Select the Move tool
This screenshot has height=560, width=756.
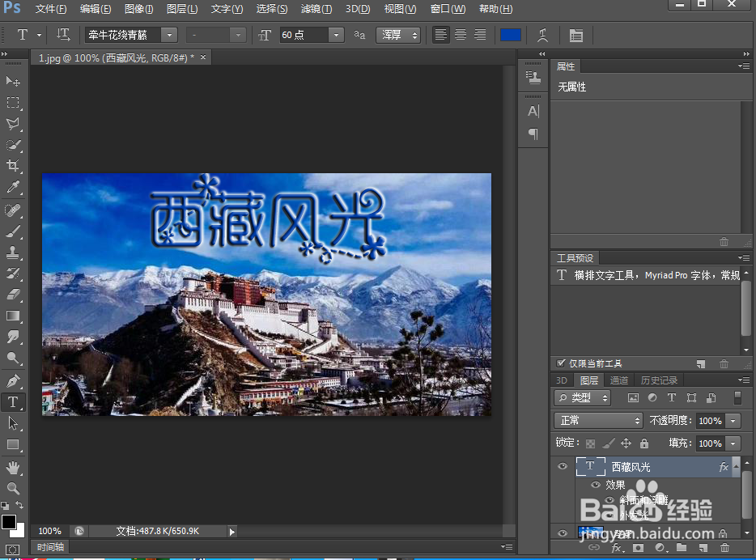13,81
